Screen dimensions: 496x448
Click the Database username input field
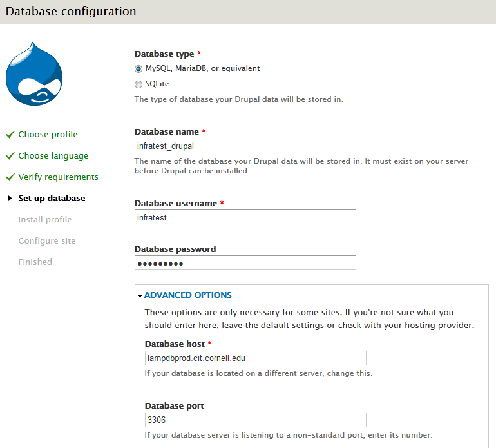245,217
